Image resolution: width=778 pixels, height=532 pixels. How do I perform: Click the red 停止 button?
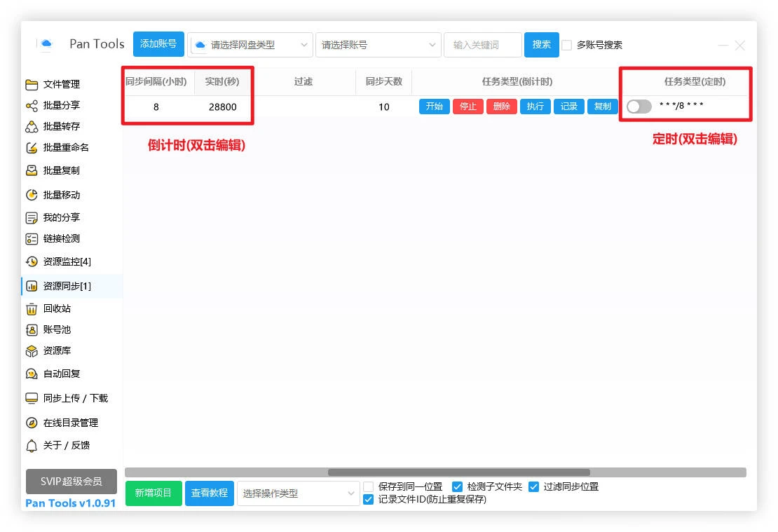pyautogui.click(x=468, y=107)
